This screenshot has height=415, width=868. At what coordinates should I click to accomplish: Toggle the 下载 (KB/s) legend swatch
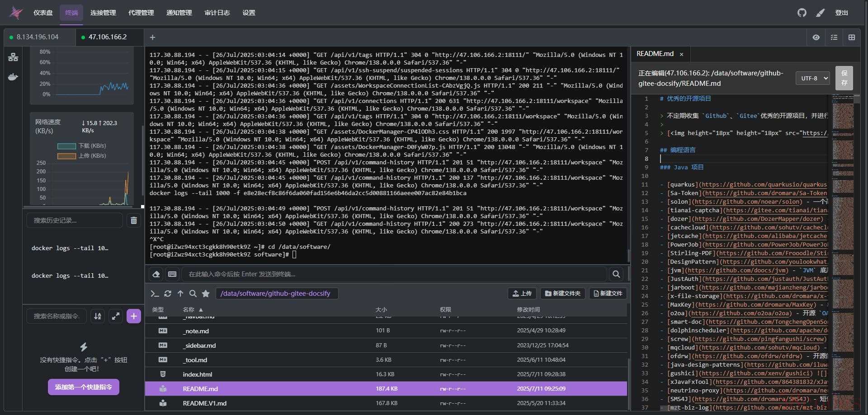[66, 146]
